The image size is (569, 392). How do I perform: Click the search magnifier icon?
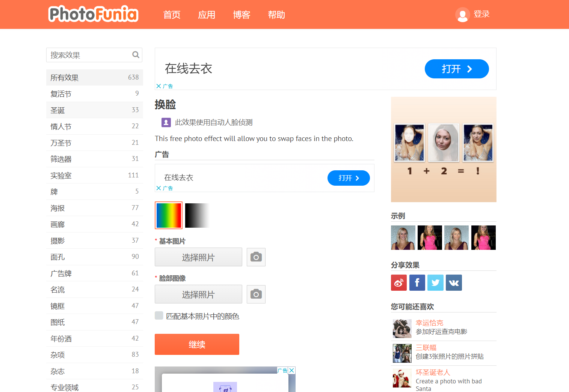(136, 55)
